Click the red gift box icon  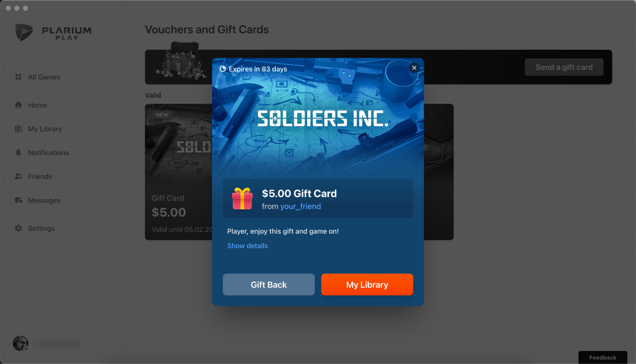coord(242,199)
